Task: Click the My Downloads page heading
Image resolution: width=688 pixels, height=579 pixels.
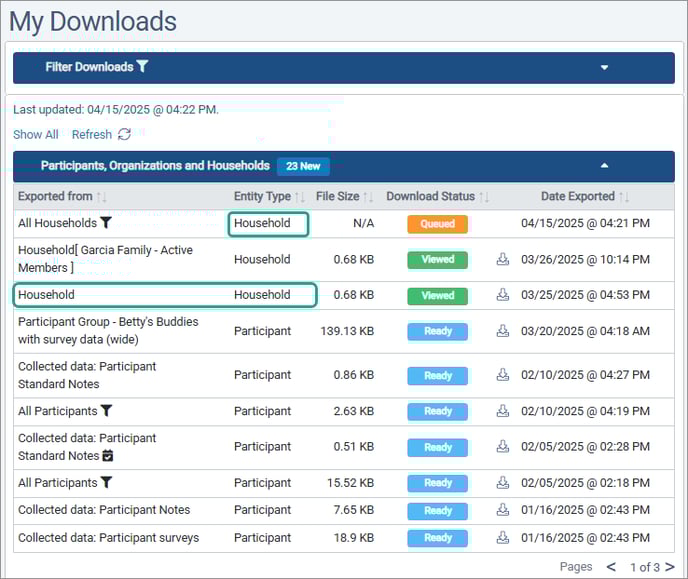Action: coord(93,21)
